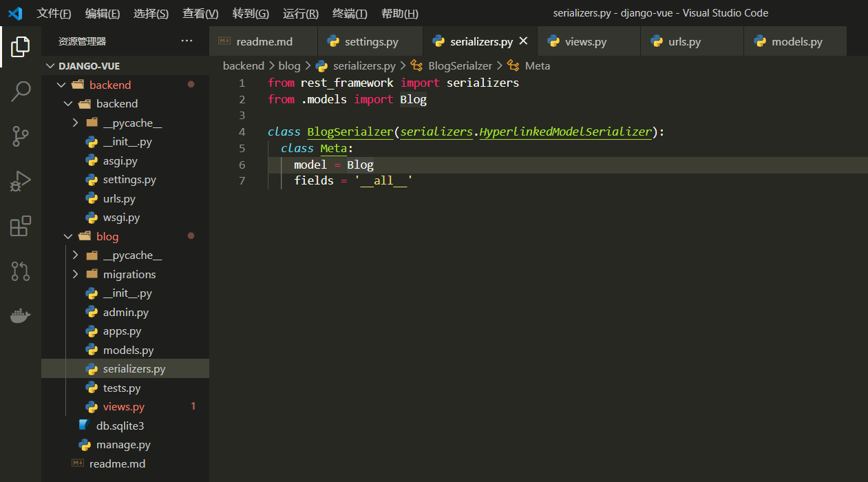Screen dimensions: 868x482
Task: Open the 帮助(H) menu
Action: point(399,13)
